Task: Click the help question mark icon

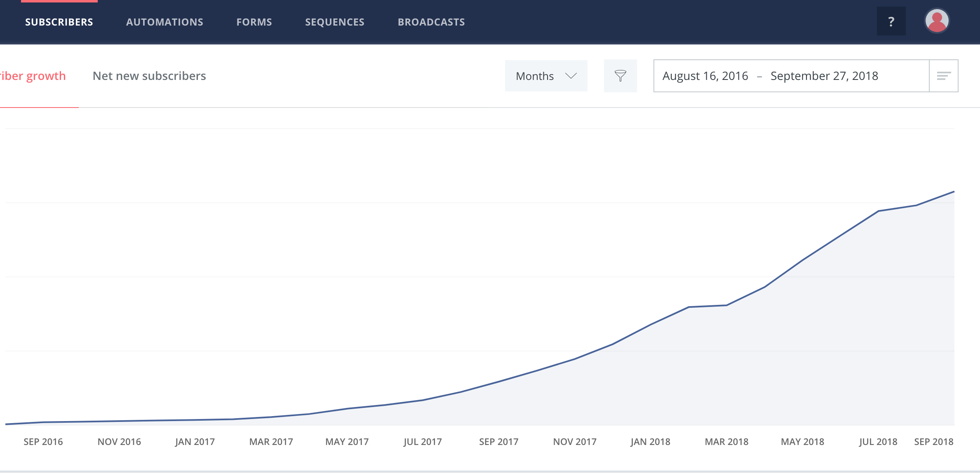Action: (891, 21)
